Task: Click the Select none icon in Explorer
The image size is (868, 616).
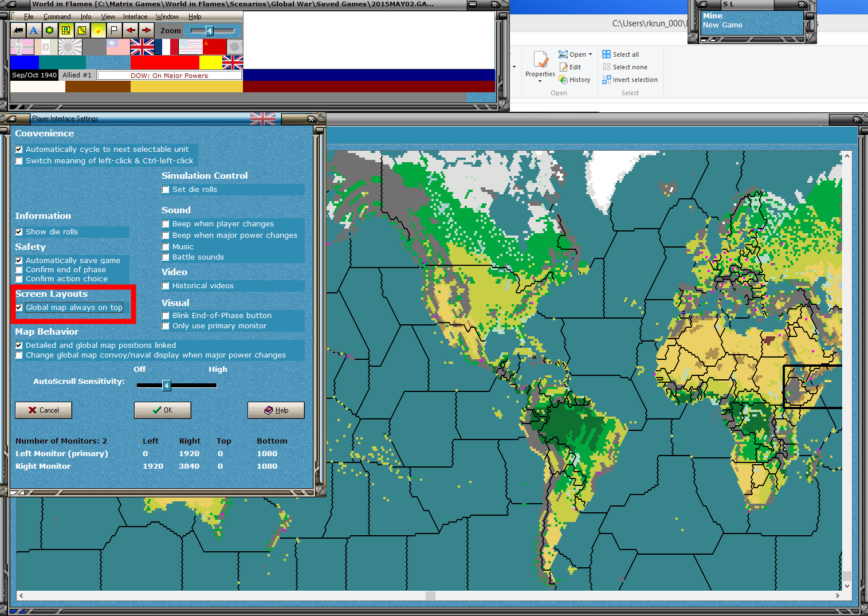Action: click(x=606, y=67)
